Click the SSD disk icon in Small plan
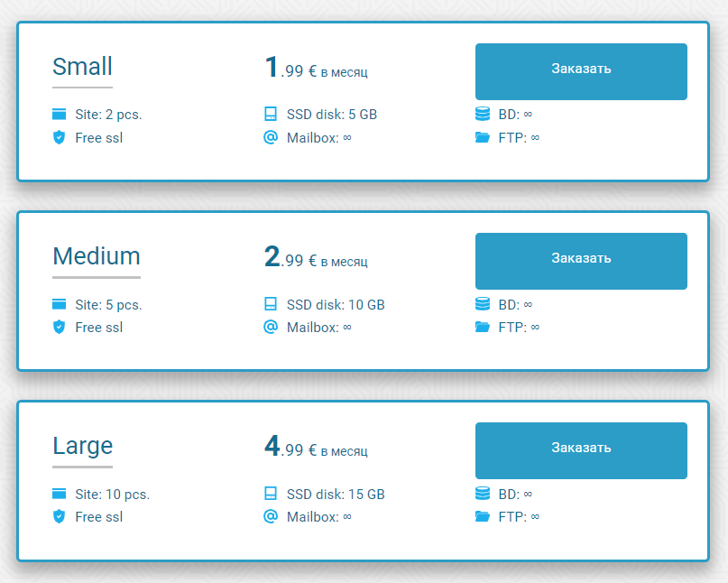The image size is (728, 583). (x=270, y=115)
